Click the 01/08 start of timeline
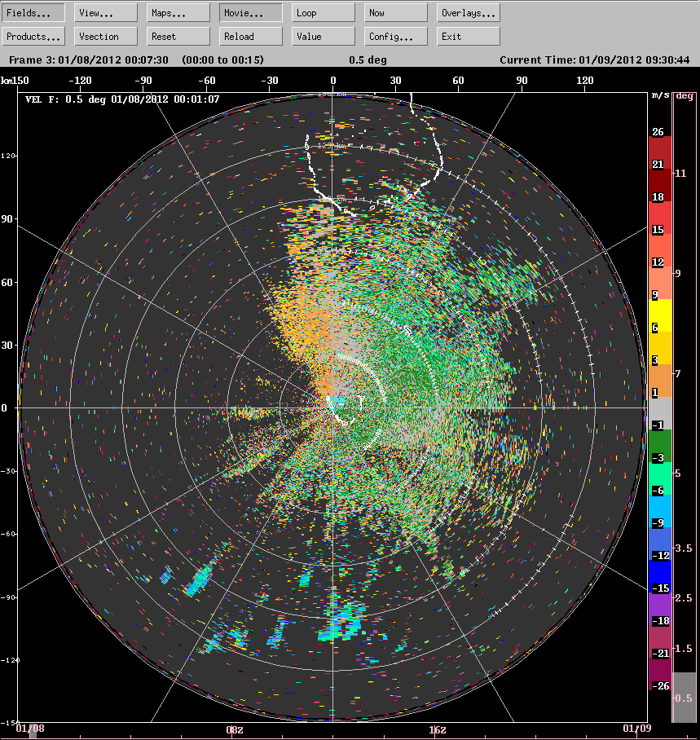 (30, 729)
